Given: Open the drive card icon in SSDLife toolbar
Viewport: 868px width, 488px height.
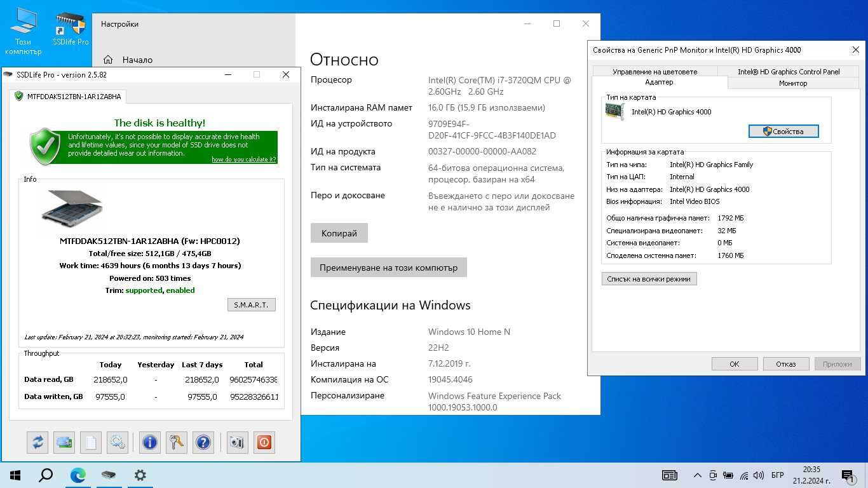Looking at the screenshot, I should click(64, 442).
